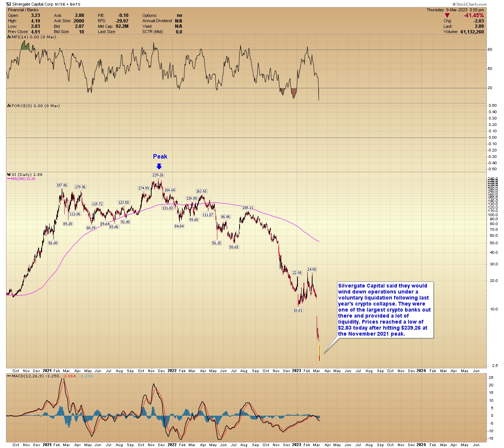This screenshot has width=504, height=448.
Task: Select the Mkt Cap value 92.2M
Action: tap(122, 26)
